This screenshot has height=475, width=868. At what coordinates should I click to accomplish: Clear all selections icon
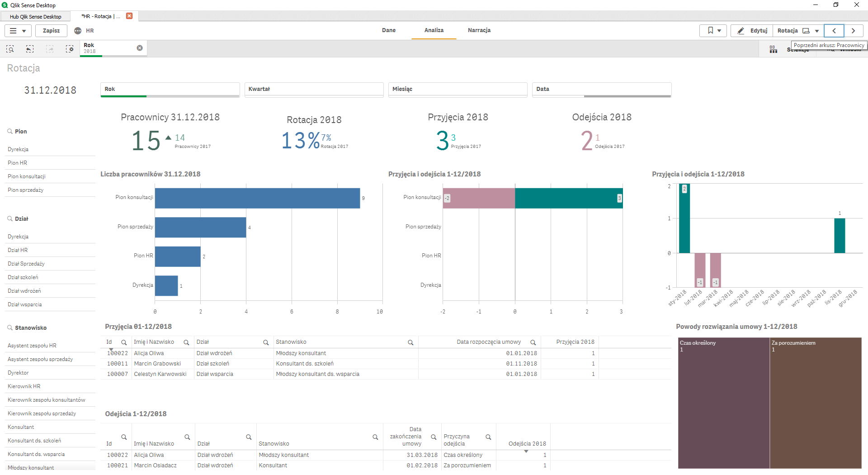(x=70, y=49)
